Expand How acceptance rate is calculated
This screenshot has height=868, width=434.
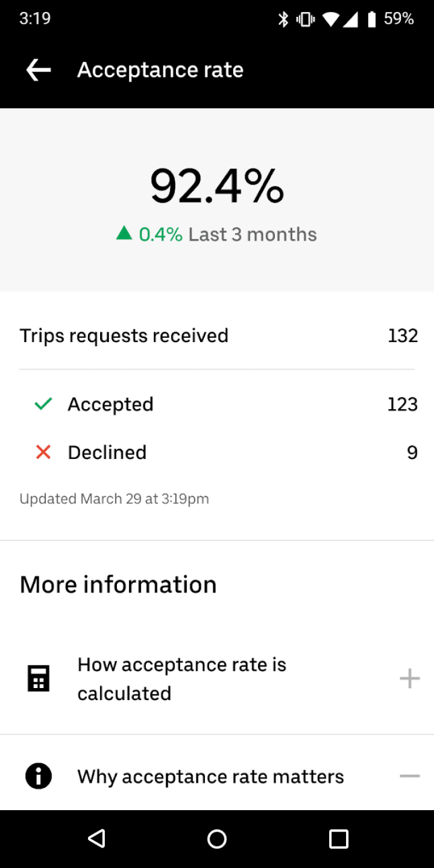coord(182,678)
